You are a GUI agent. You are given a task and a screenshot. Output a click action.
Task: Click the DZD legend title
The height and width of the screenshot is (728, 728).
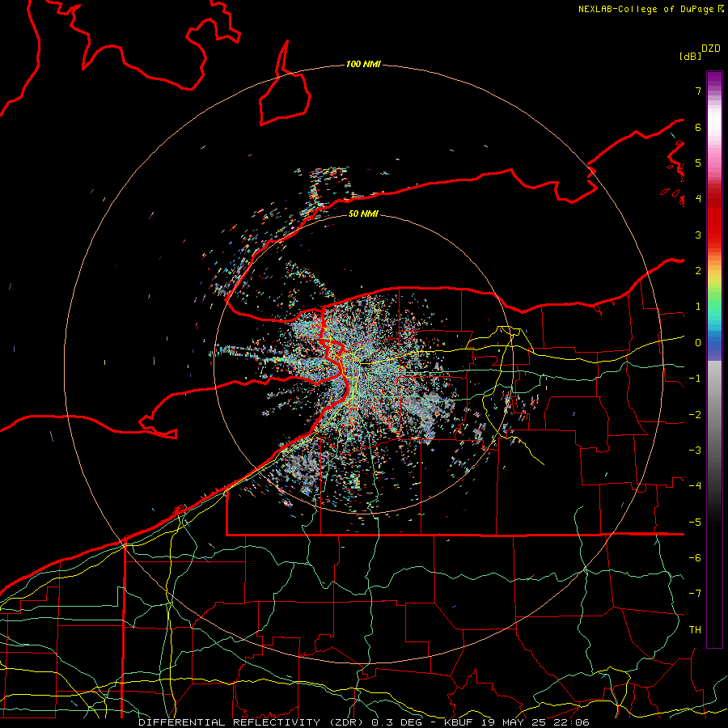(711, 48)
